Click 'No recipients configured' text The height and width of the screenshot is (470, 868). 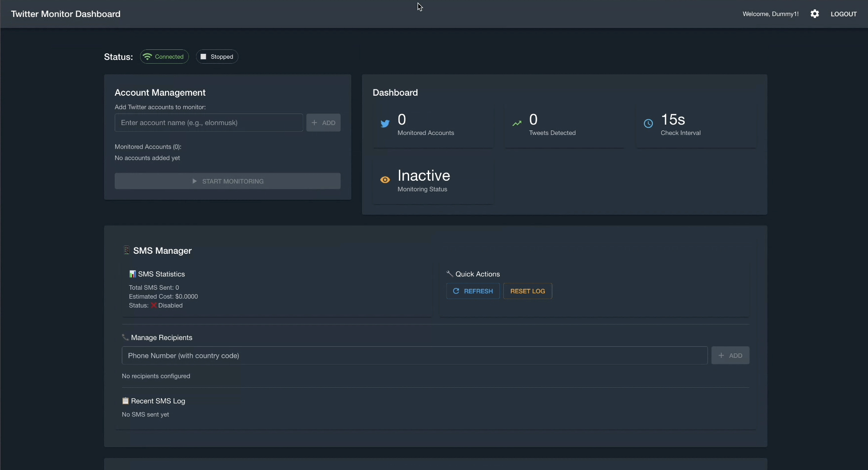coord(156,376)
